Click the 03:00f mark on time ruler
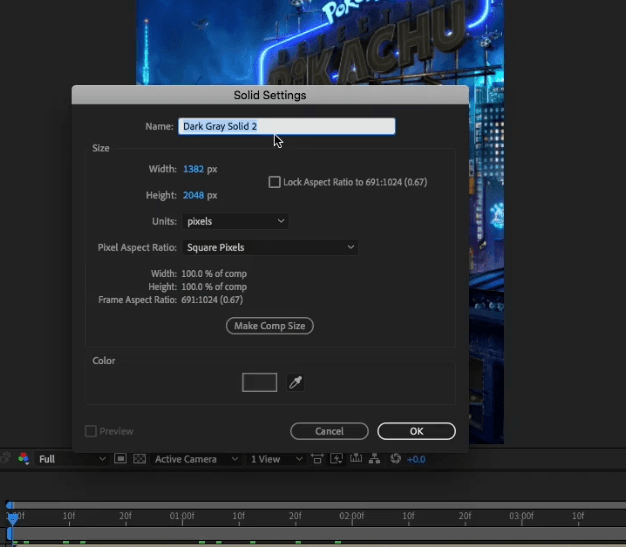The image size is (626, 547). 521,516
